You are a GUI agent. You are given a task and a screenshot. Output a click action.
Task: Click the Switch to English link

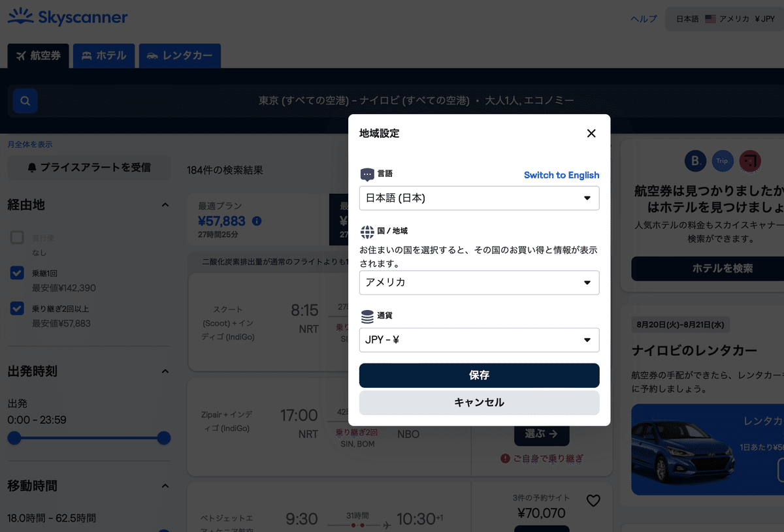tap(561, 175)
